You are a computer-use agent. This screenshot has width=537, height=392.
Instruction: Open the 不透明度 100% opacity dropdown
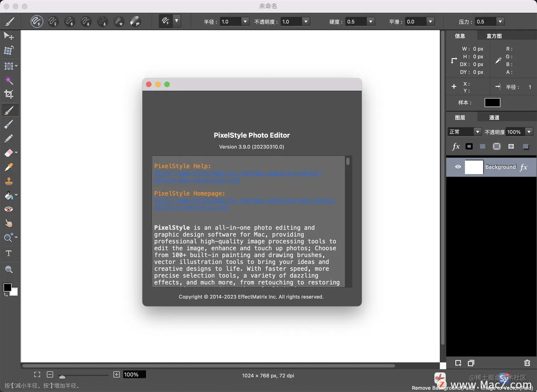[528, 132]
